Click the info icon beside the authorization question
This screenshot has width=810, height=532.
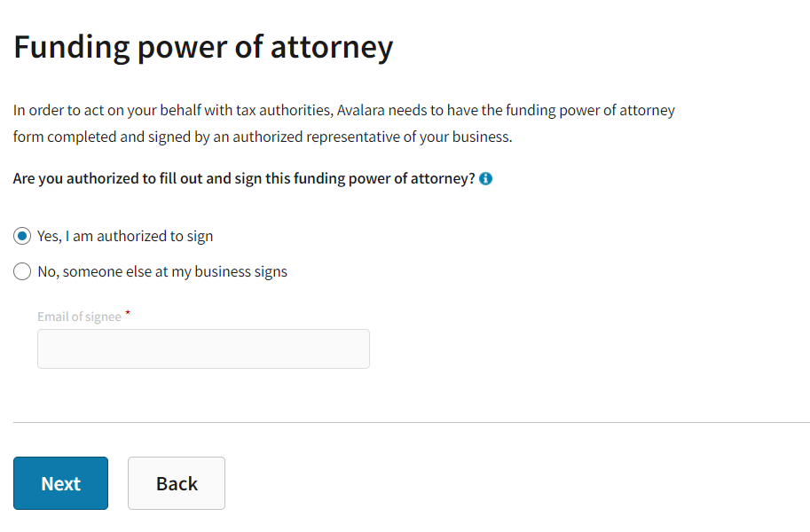tap(486, 179)
